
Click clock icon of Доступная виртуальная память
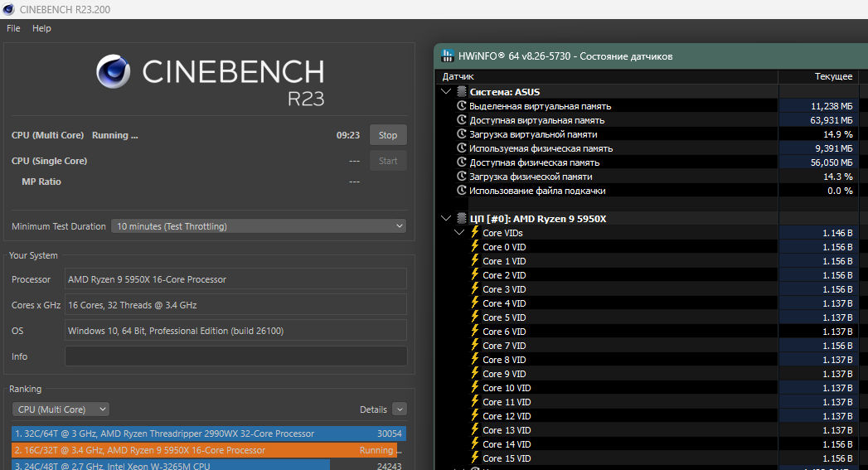pyautogui.click(x=462, y=120)
